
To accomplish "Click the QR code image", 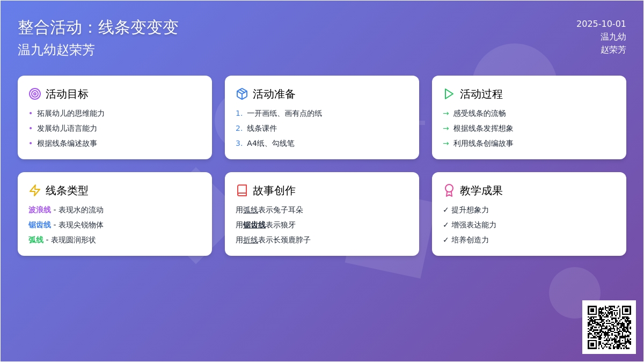I will [609, 327].
